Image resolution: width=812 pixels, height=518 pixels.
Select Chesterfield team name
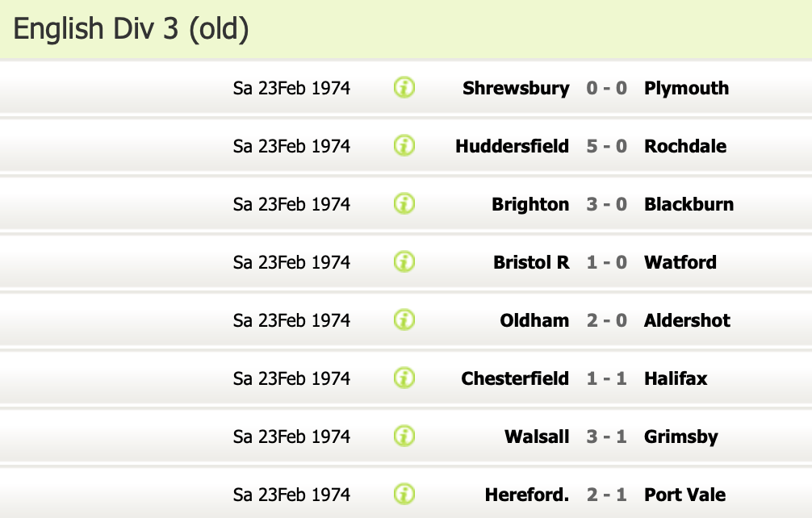coord(515,378)
